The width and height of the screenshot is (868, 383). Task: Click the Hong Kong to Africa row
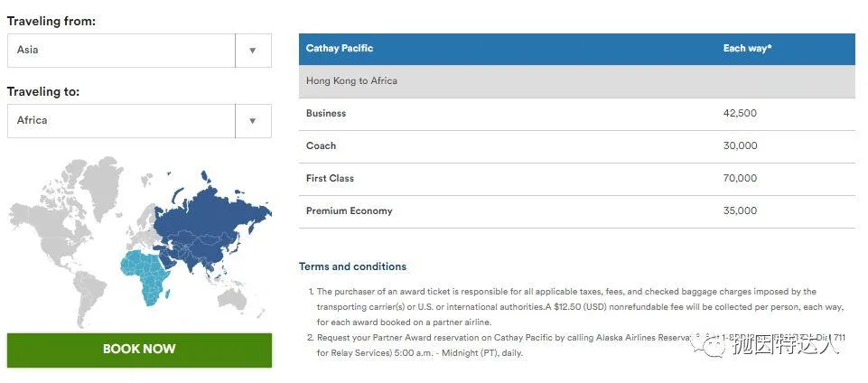tap(351, 81)
